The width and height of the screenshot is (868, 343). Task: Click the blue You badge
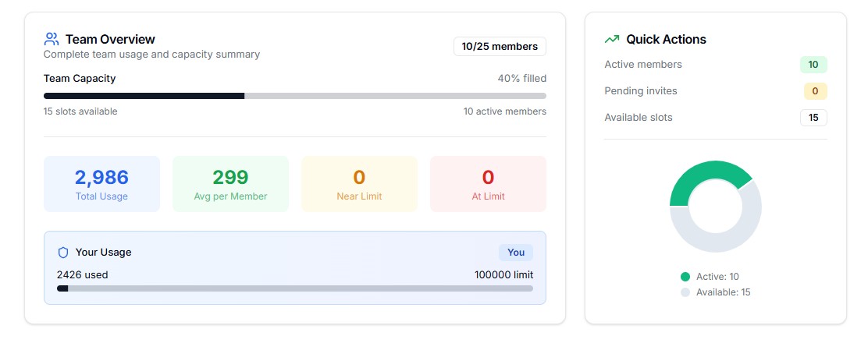516,253
